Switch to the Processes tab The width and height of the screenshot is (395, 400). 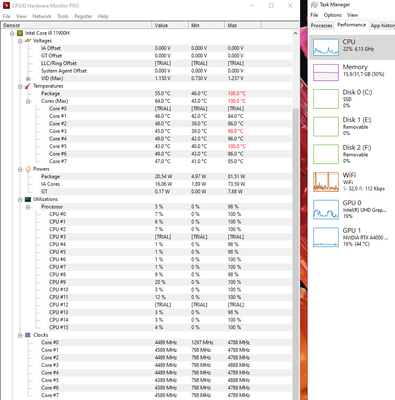(x=322, y=26)
